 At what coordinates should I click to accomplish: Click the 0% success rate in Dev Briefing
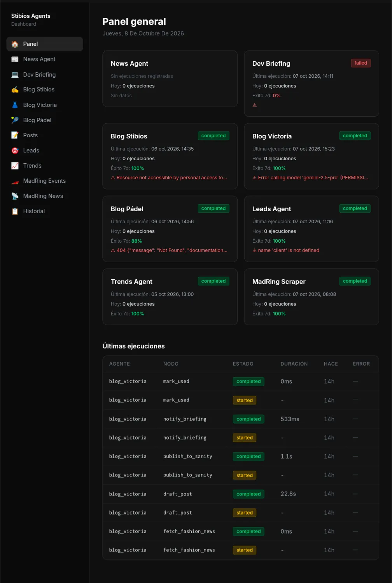tap(276, 96)
